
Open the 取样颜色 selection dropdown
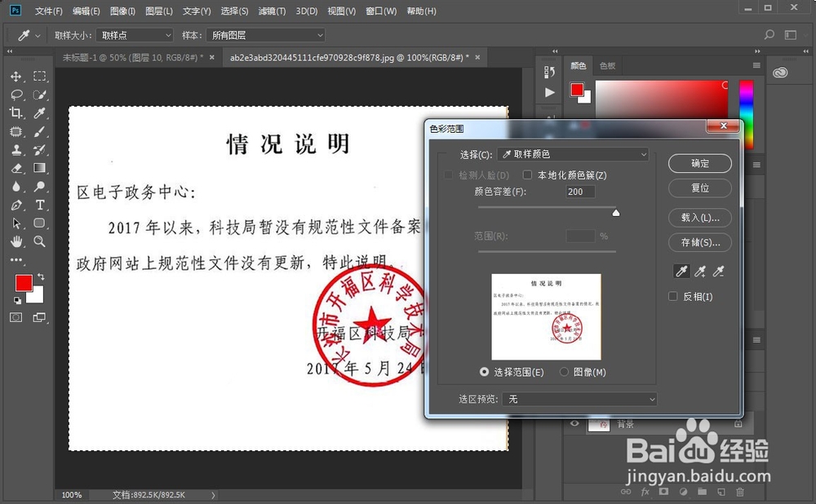[571, 154]
